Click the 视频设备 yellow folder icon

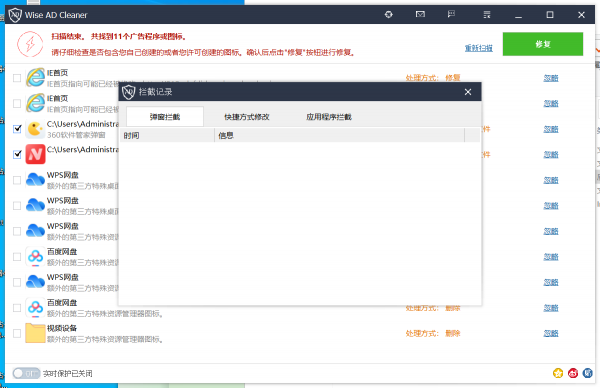(35, 333)
